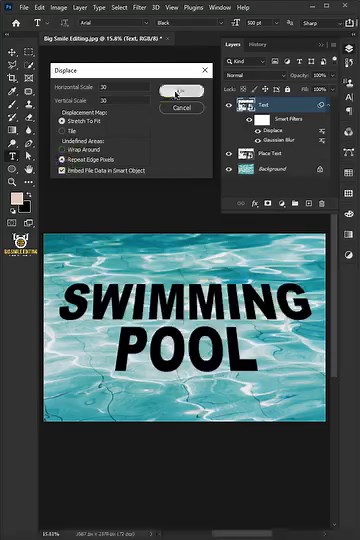Click the foreground color swatch
360x540 pixels.
17,199
